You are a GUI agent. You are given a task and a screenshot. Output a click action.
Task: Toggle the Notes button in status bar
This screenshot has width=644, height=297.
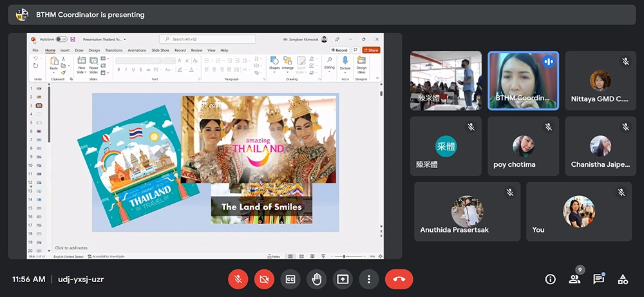point(274,256)
